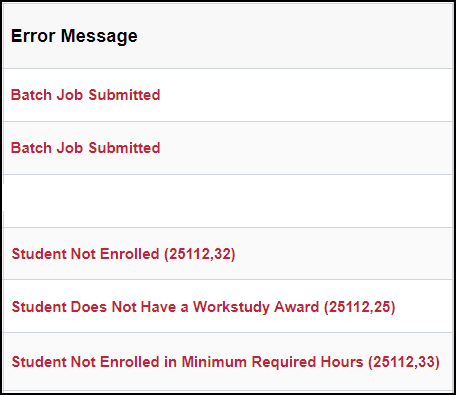Select "Student Not Enrolled in Minimum Required Hours"
The height and width of the screenshot is (395, 456).
226,362
